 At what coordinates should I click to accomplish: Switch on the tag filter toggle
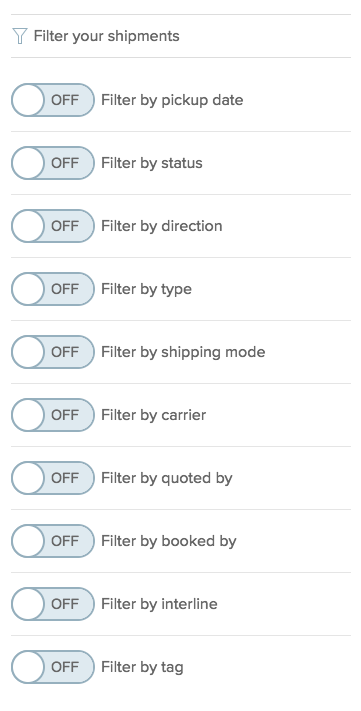(x=53, y=667)
